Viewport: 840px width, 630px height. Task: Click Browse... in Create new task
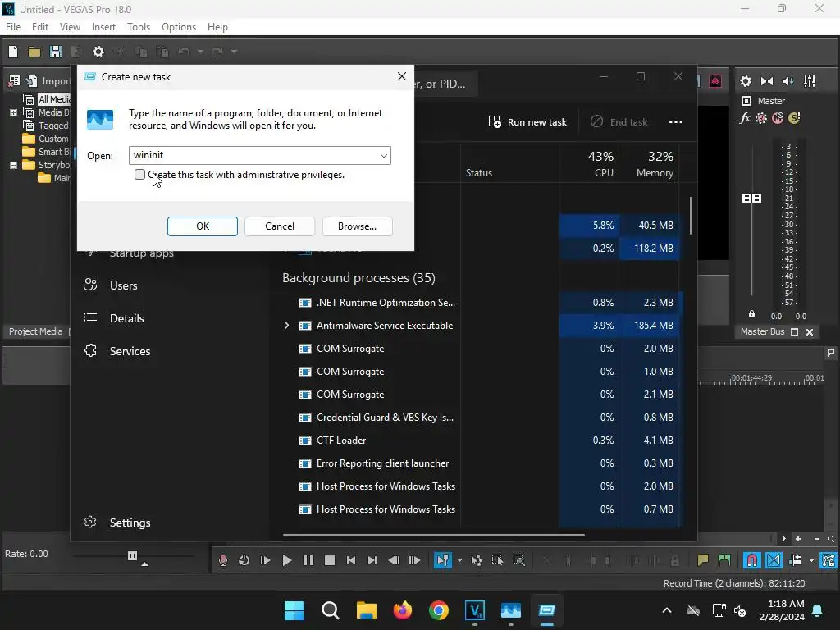click(x=358, y=226)
